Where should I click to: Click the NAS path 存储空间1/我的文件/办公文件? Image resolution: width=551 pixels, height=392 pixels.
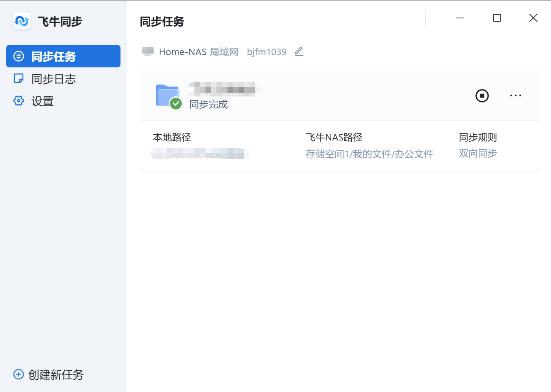369,154
